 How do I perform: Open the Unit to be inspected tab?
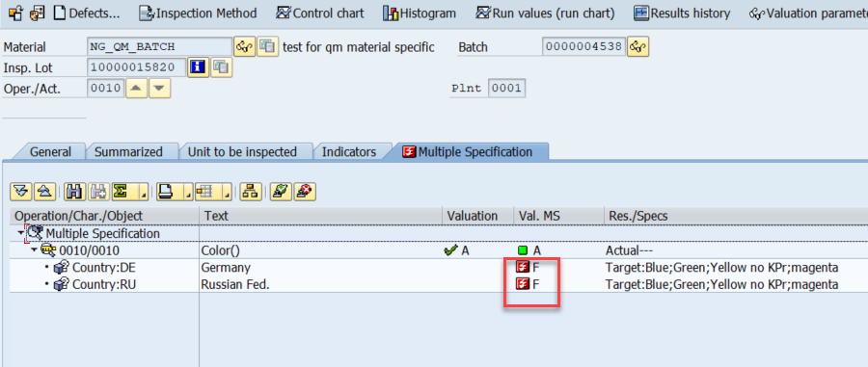coord(242,151)
